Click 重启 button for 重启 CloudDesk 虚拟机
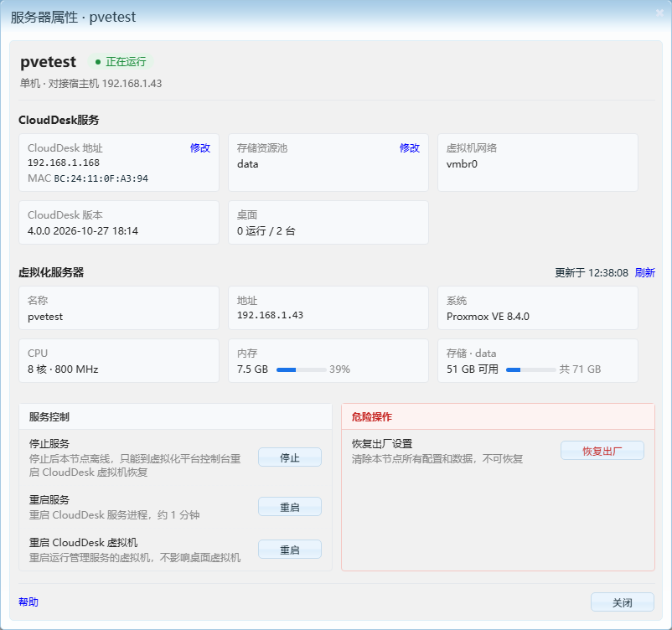 click(290, 550)
